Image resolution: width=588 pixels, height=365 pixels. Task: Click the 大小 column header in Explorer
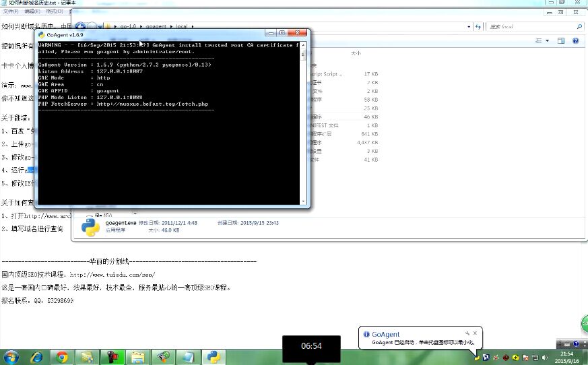coord(356,53)
